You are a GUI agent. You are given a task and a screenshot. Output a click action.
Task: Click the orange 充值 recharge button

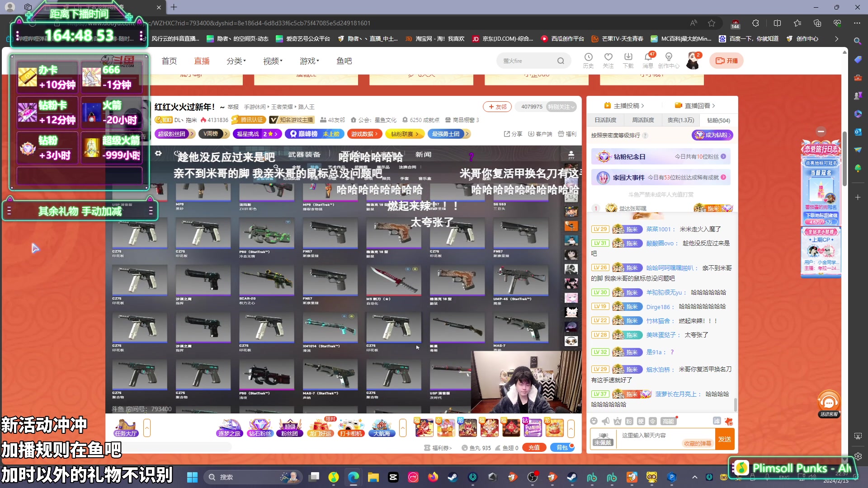point(534,448)
